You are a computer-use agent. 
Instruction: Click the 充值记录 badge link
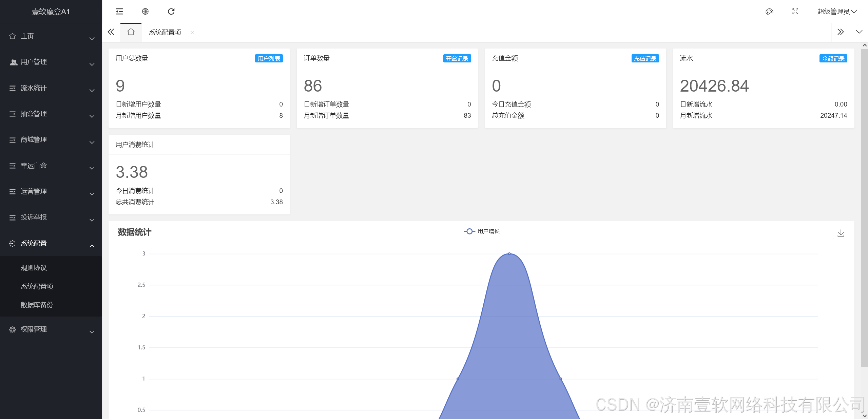click(x=645, y=58)
